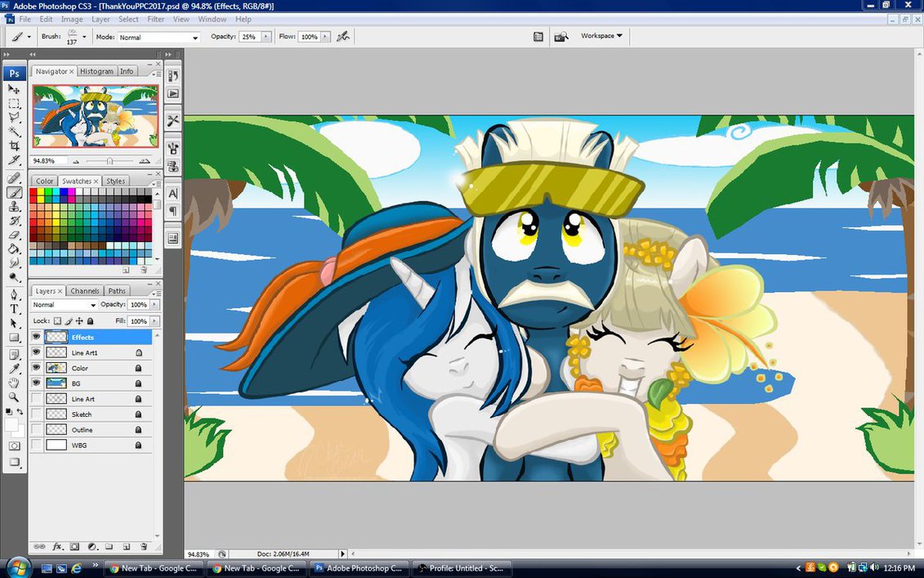Toggle visibility of the BG layer
924x578 pixels.
[36, 383]
